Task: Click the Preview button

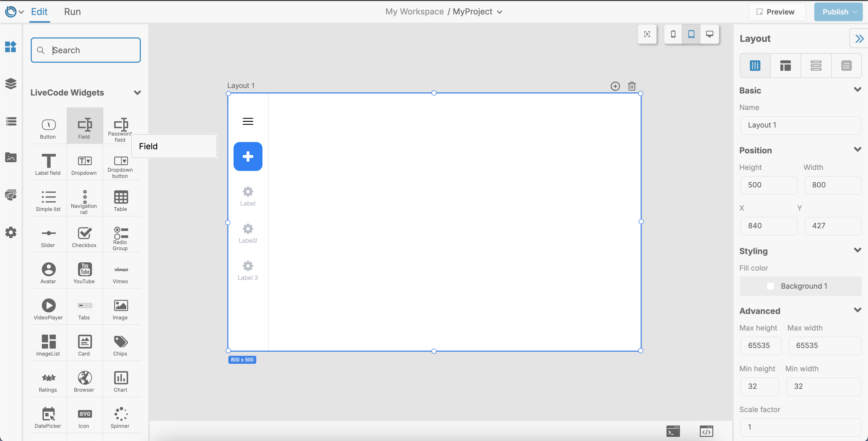Action: point(777,12)
